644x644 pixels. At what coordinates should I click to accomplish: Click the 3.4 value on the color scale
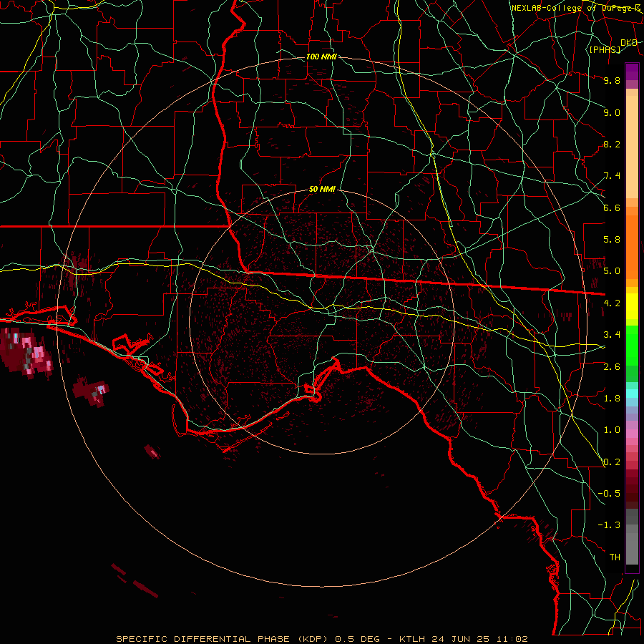(612, 335)
